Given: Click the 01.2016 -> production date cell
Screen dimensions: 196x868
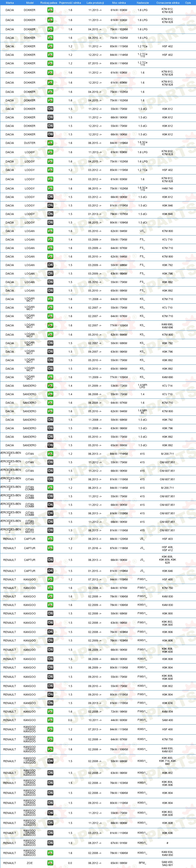Looking at the screenshot, I should point(95,548).
